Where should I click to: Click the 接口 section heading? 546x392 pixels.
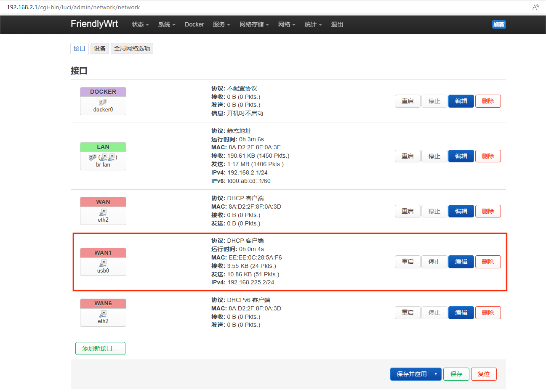coord(79,71)
